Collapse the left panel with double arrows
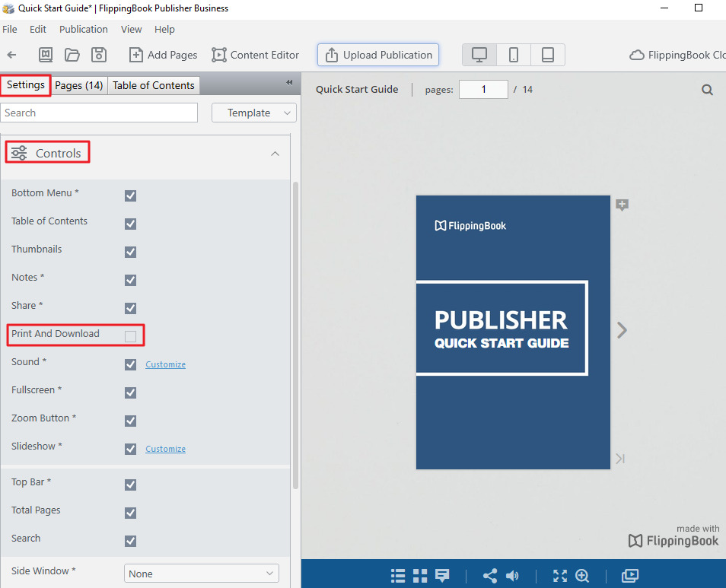The image size is (726, 588). pos(289,82)
